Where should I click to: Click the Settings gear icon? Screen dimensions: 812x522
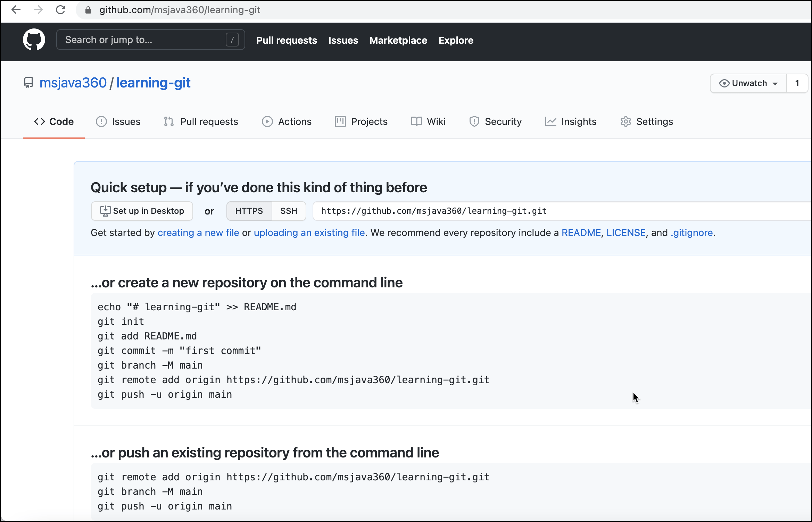[x=625, y=121]
